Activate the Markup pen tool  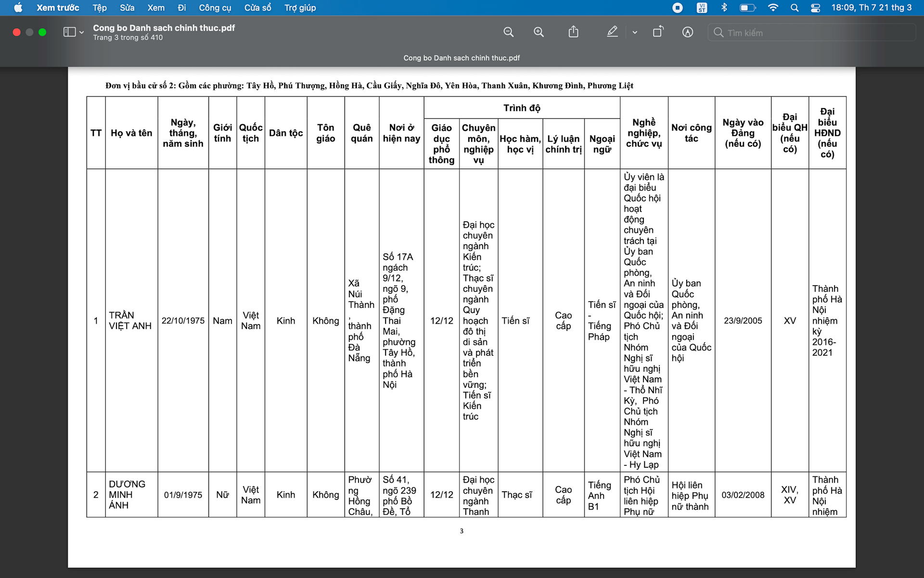click(x=612, y=32)
